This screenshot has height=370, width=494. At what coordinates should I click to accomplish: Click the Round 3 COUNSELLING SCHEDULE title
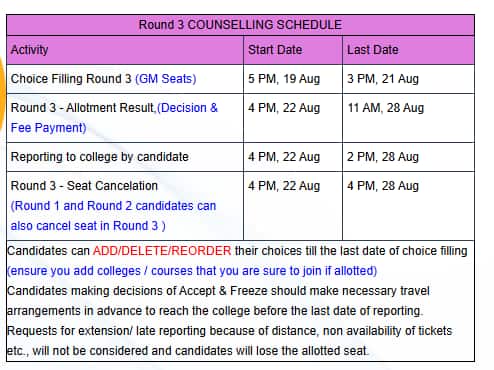[x=240, y=25]
